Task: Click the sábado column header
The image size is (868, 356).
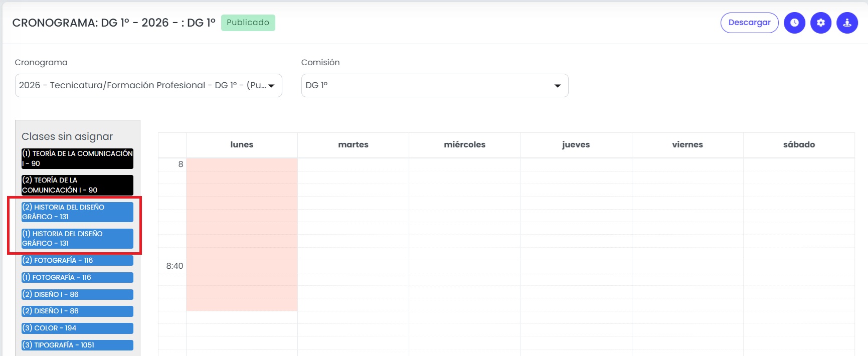Action: (799, 145)
